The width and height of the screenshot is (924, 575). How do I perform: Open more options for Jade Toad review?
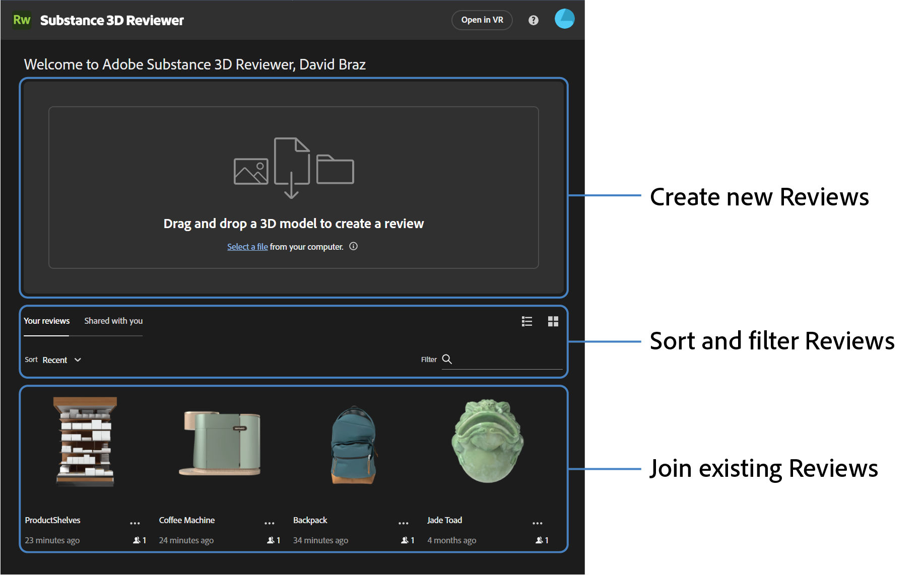coord(538,523)
